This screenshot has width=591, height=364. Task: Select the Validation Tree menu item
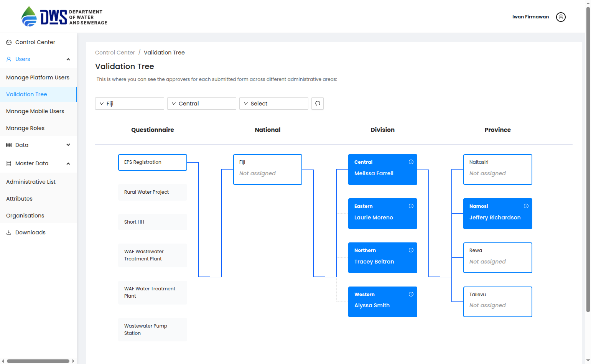(x=38, y=94)
